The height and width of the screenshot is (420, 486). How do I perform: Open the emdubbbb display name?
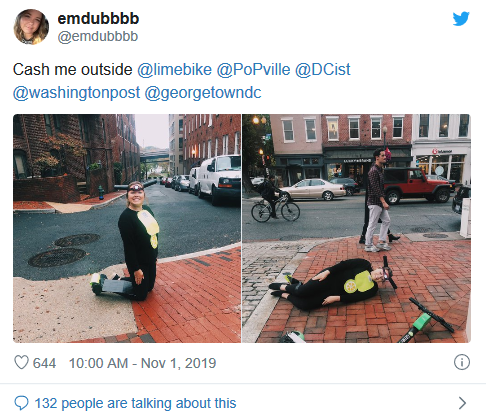point(98,18)
